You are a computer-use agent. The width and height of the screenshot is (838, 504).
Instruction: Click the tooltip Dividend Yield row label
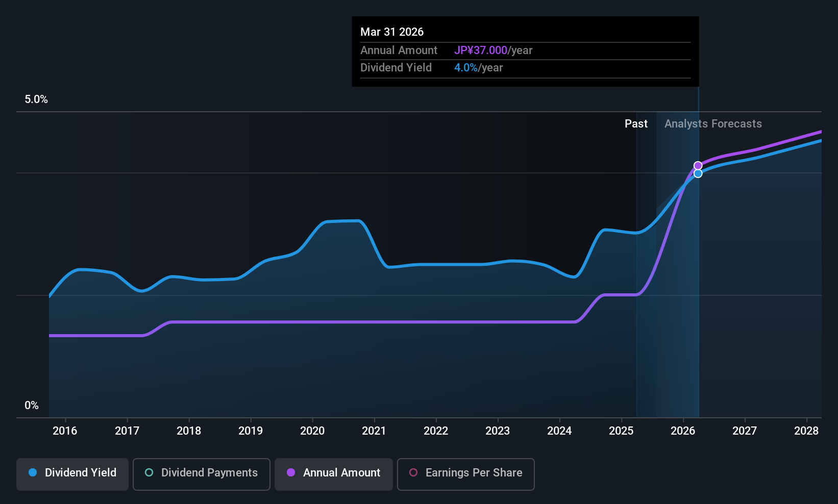click(x=396, y=68)
